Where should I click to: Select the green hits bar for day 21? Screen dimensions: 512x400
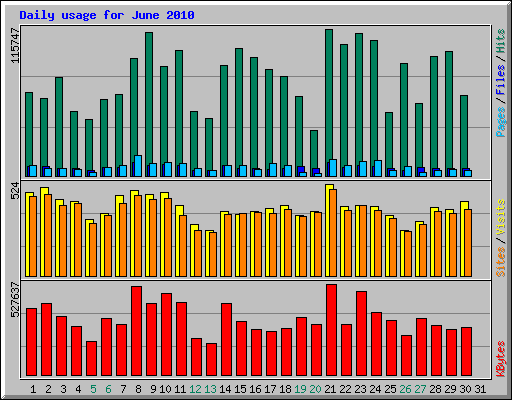(329, 103)
